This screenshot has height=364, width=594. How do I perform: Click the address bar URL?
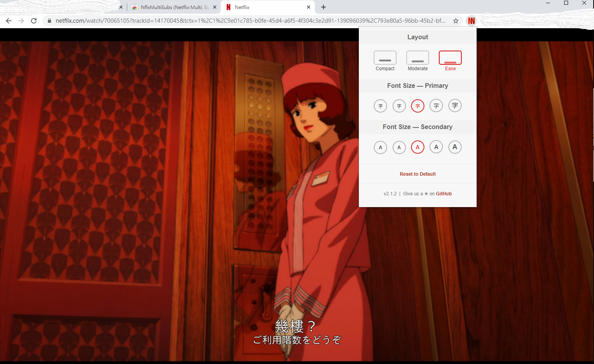point(250,21)
